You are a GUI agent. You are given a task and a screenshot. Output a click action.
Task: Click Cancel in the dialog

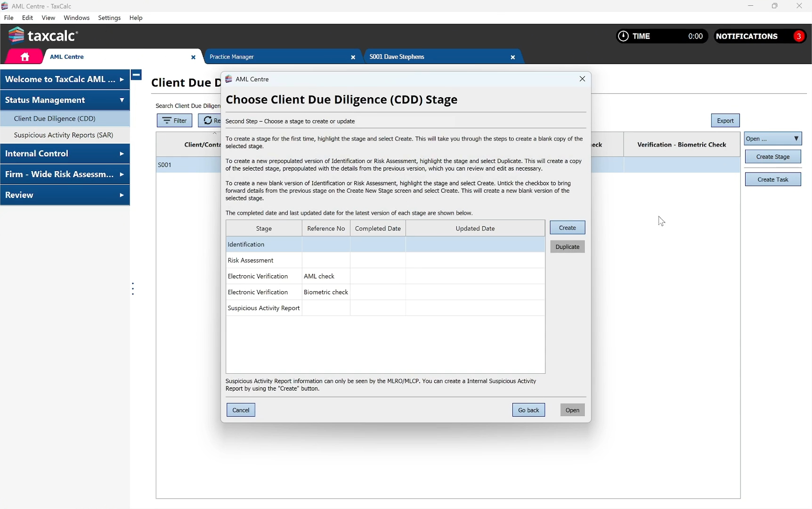click(x=241, y=410)
